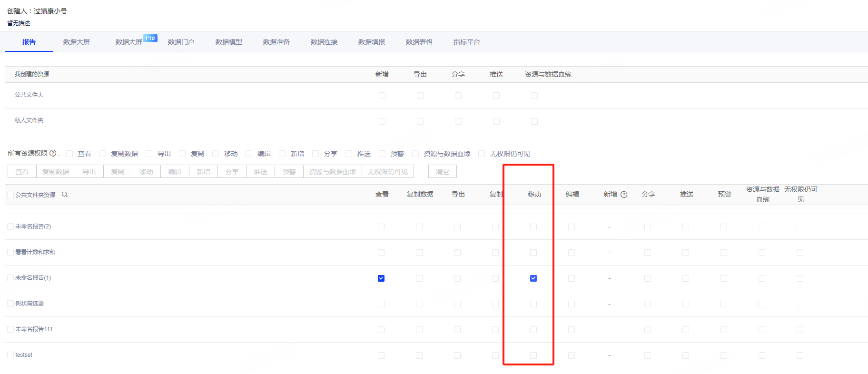Viewport: 868px width, 374px height.
Task: Enable 导出 checkbox for 公共文件夹 row
Action: pos(420,96)
